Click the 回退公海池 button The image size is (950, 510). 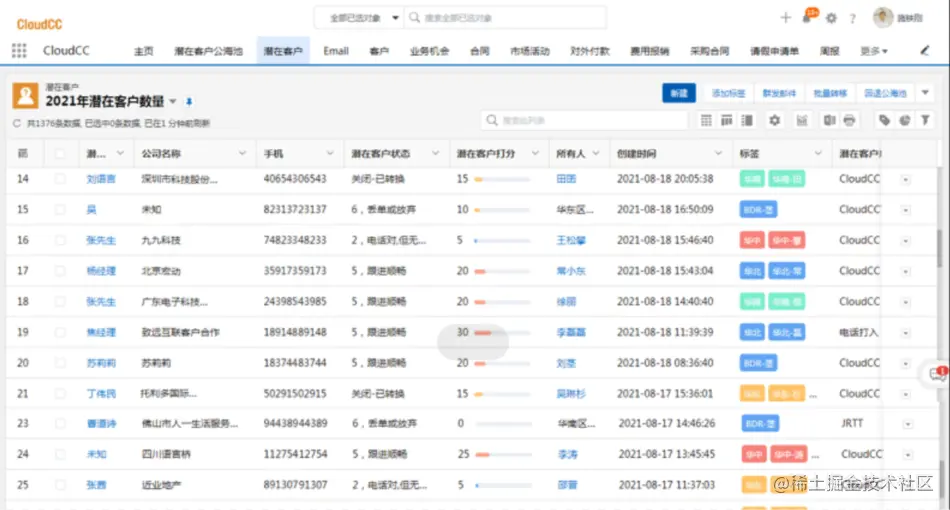pos(885,93)
